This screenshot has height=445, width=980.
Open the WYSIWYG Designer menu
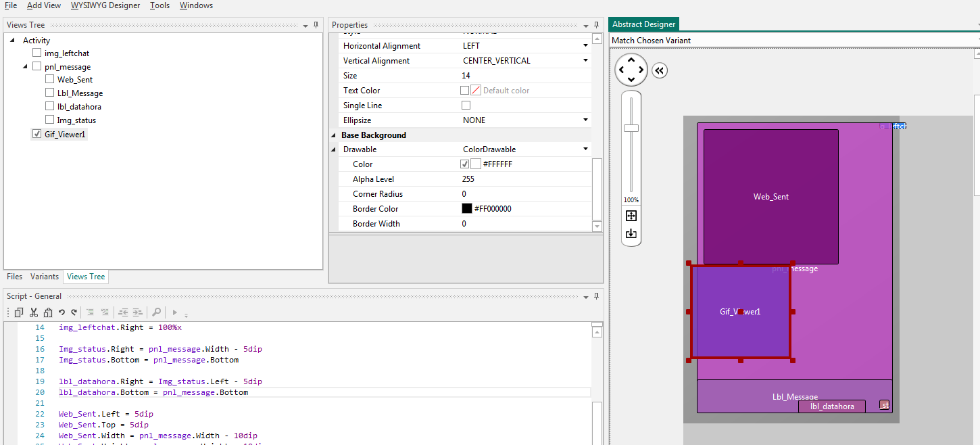(105, 5)
